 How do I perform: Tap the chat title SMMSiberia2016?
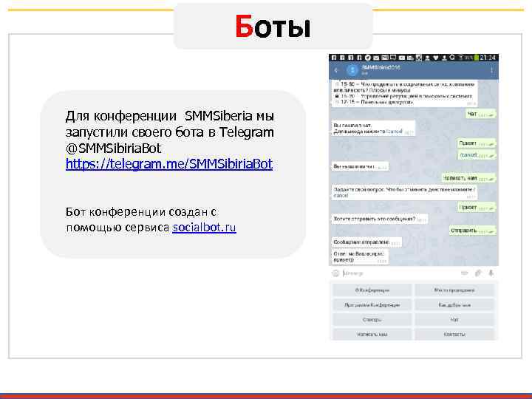coord(381,67)
